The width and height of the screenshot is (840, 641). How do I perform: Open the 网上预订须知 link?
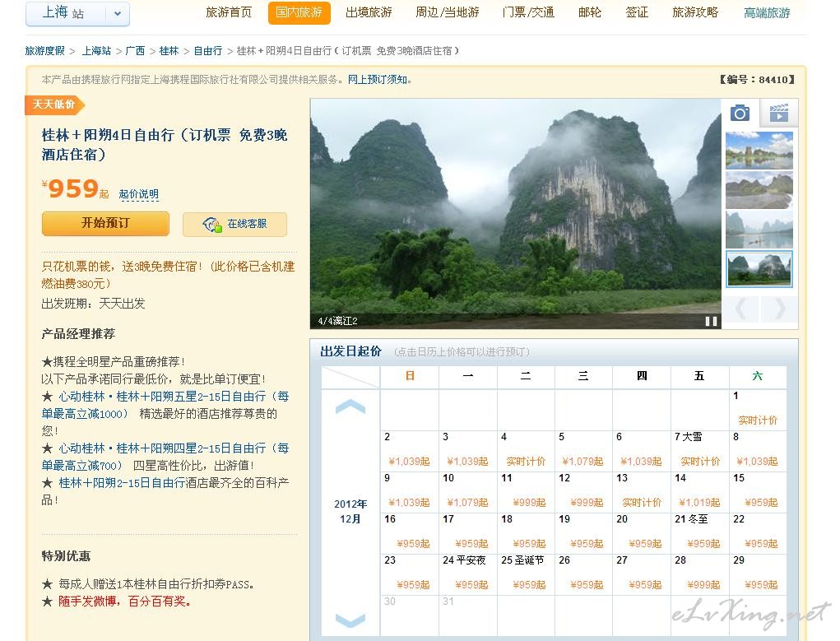coord(378,80)
